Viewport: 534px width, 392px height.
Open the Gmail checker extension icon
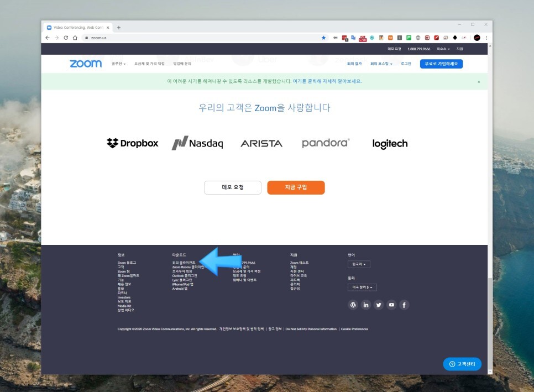click(x=363, y=38)
